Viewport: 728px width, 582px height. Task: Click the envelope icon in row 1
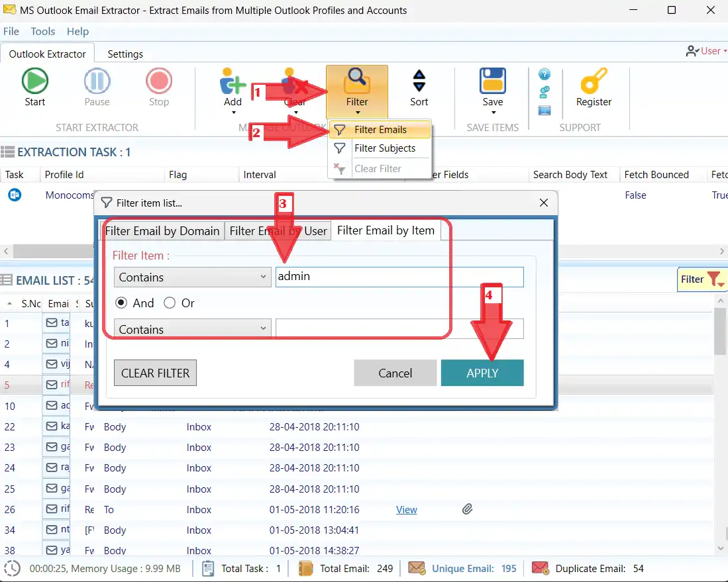click(52, 322)
